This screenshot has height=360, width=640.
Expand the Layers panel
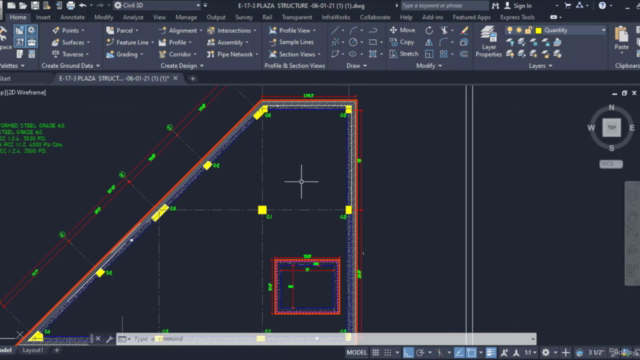coord(540,66)
